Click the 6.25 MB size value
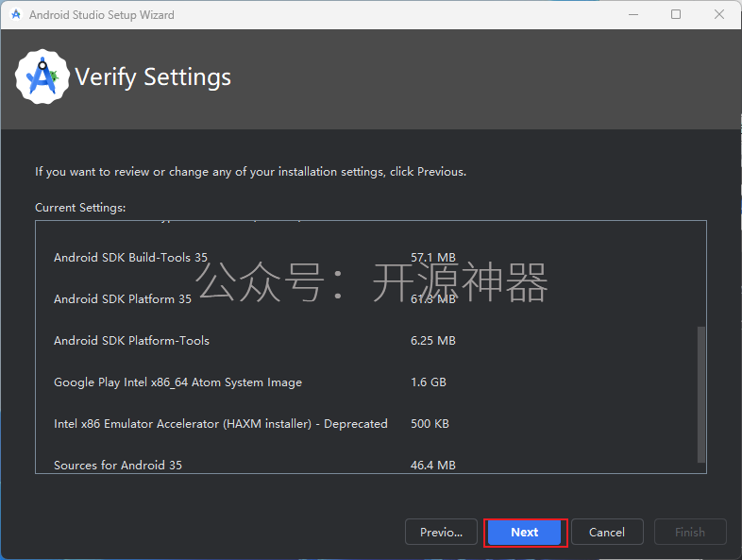The width and height of the screenshot is (742, 560). point(433,340)
